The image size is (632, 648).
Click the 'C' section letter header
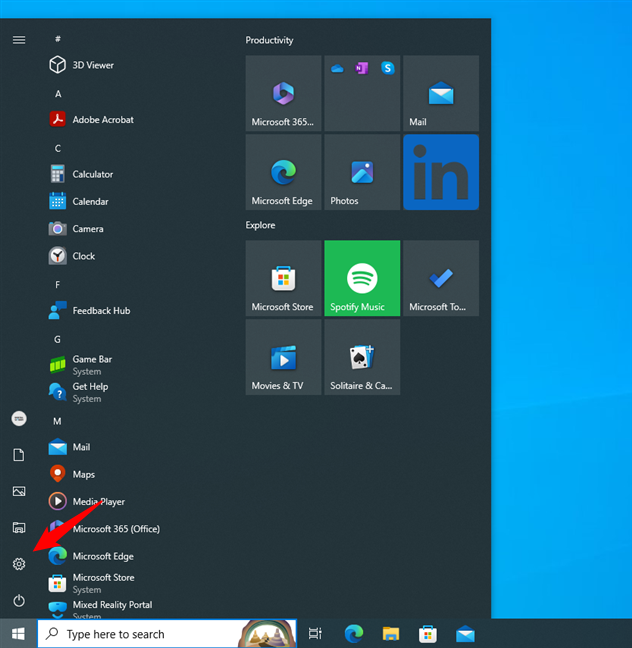pos(58,148)
